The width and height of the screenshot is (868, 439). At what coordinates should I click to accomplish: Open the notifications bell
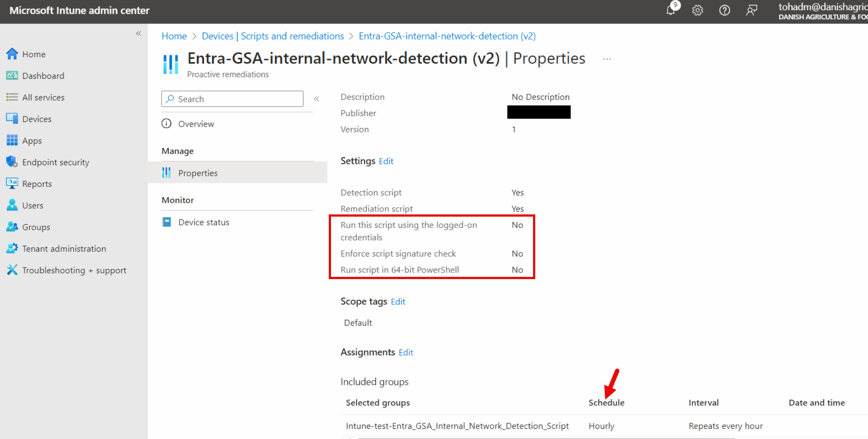coord(670,10)
